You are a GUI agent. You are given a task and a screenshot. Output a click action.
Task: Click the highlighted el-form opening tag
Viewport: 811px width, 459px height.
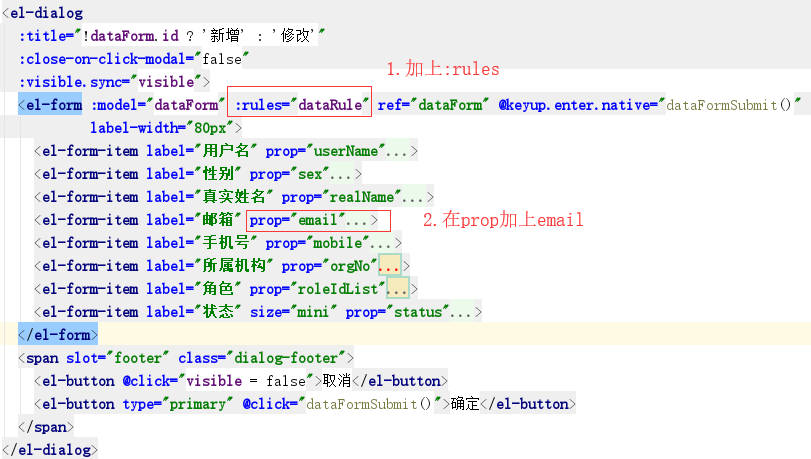50,105
